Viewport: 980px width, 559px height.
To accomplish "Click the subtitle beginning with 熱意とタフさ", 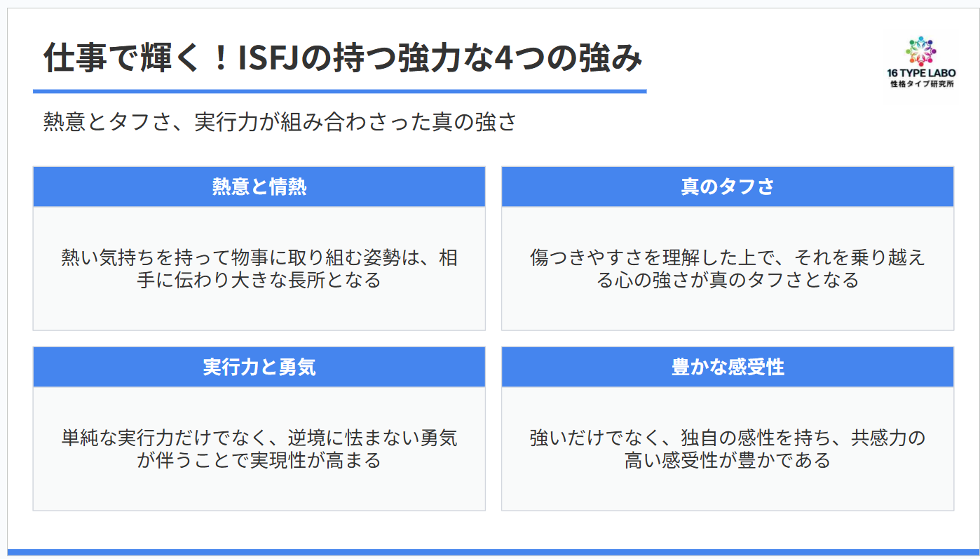I will pyautogui.click(x=280, y=122).
